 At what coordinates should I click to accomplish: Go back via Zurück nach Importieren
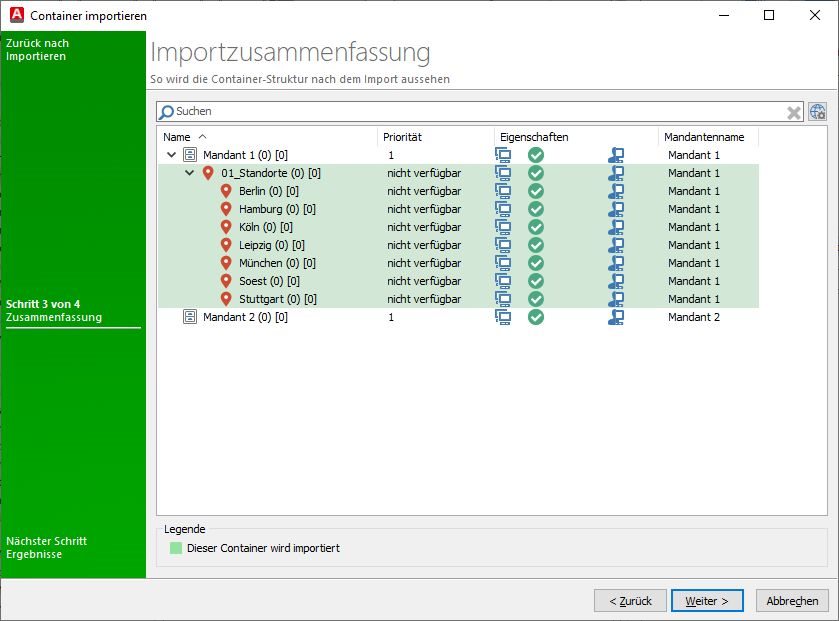click(x=36, y=50)
